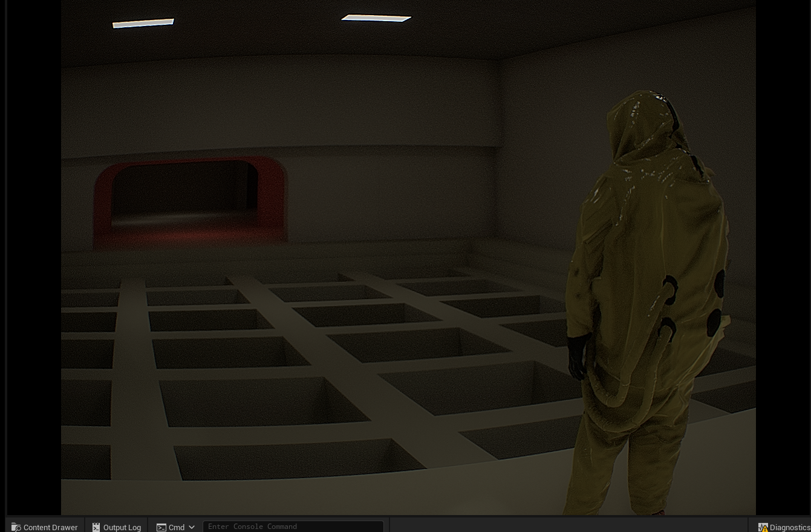811x532 pixels.
Task: Click the Cmd terminal icon
Action: tap(161, 527)
